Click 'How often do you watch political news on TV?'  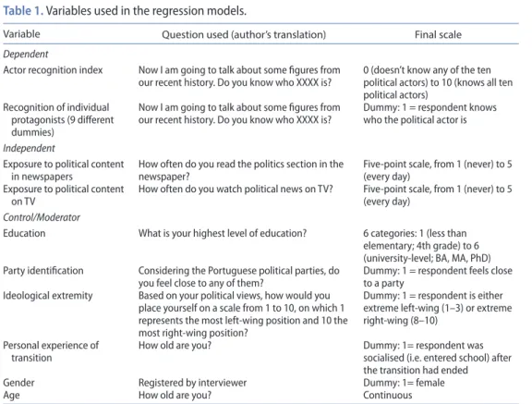(x=236, y=190)
